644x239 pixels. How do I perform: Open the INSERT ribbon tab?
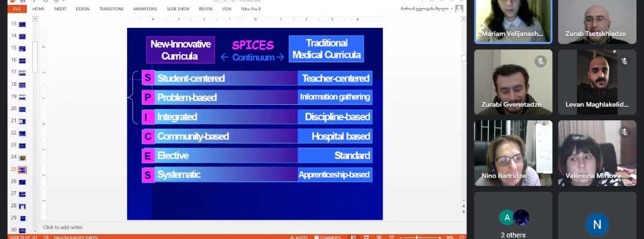(60, 9)
